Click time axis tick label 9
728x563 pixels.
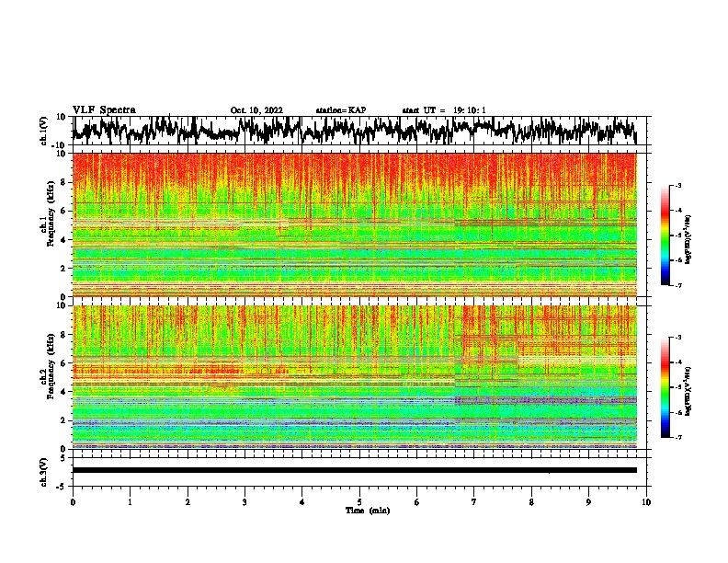pos(588,502)
